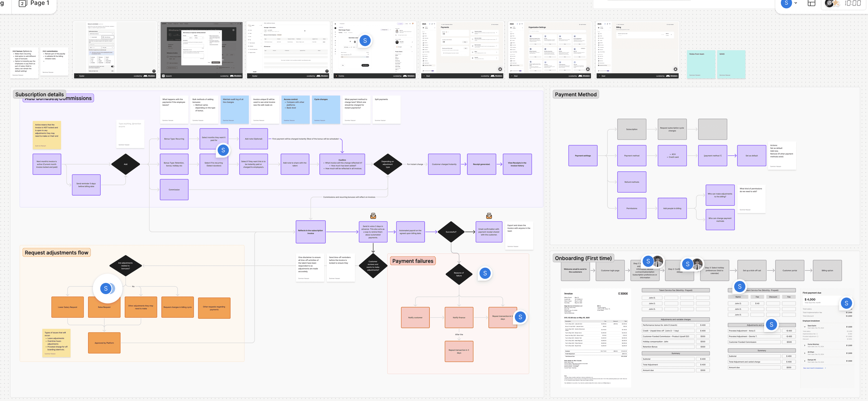
Task: Click the envelope emoji above 'Email confirmation' step
Action: pyautogui.click(x=489, y=216)
